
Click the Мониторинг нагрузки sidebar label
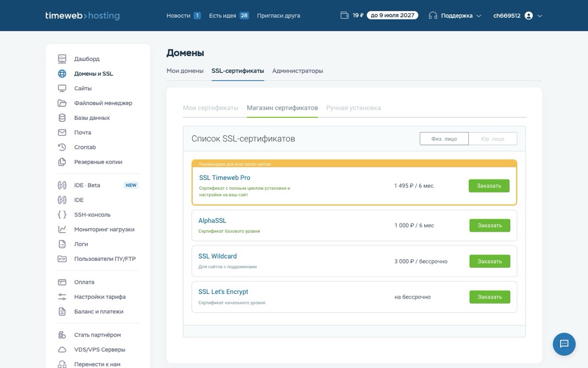click(104, 229)
